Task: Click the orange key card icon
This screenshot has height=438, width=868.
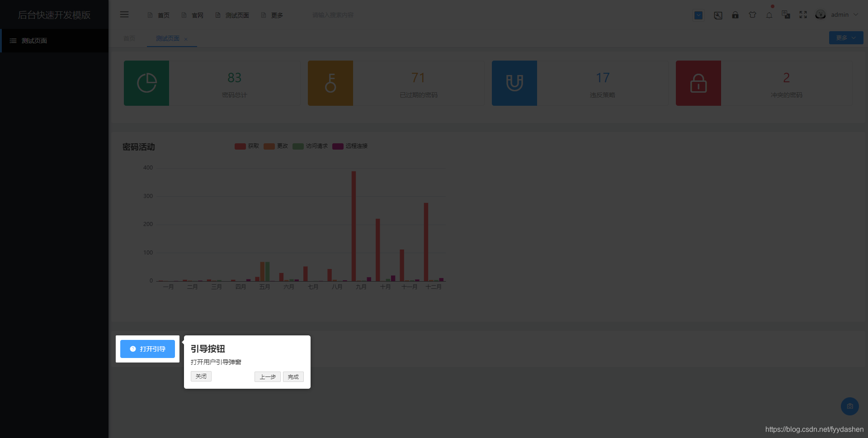Action: tap(330, 83)
